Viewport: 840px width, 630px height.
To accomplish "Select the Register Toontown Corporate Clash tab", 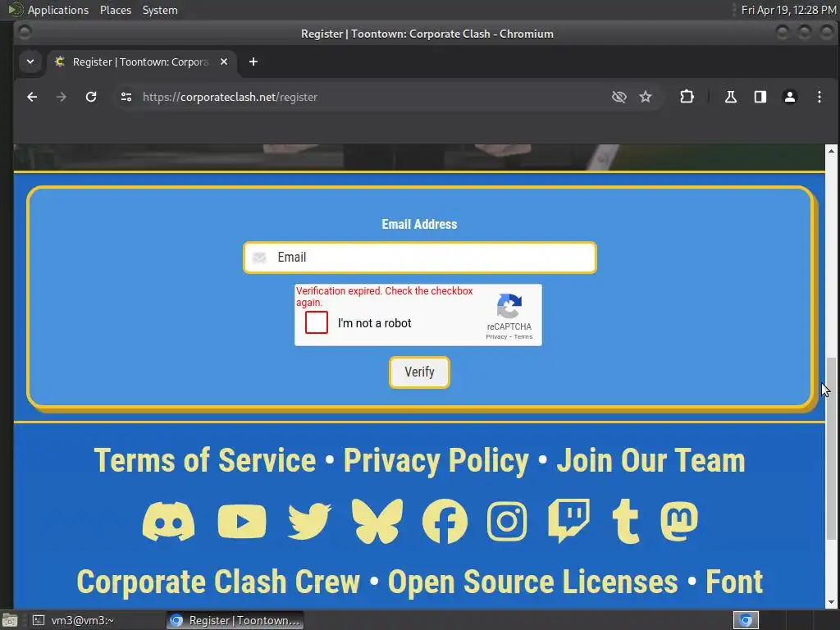I will click(x=140, y=62).
